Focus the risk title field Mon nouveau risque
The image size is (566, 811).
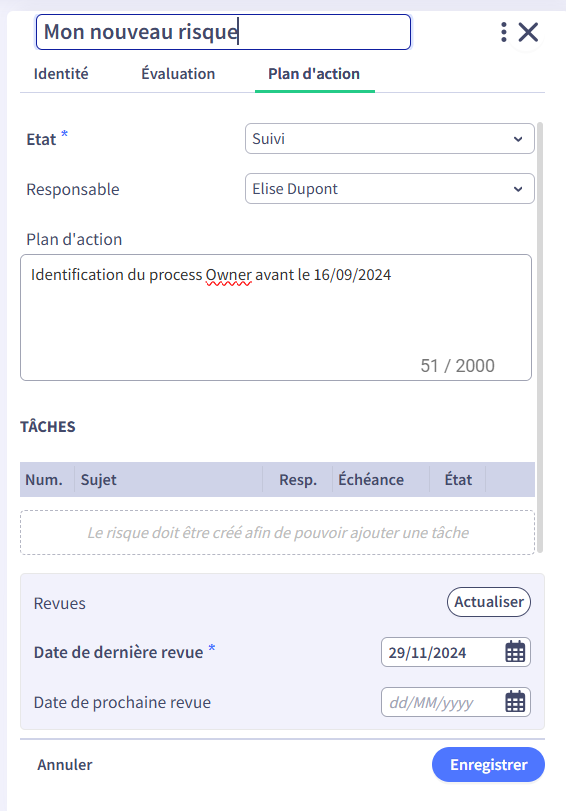[223, 32]
